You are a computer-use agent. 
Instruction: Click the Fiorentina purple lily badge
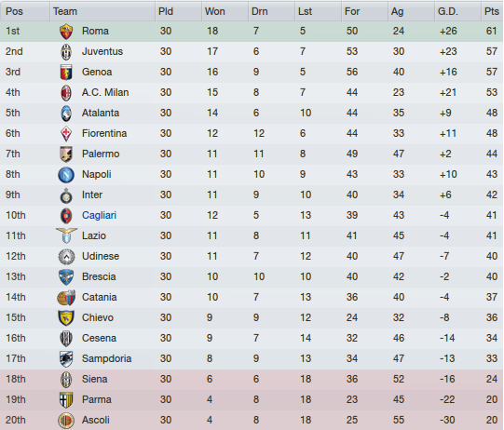[66, 134]
